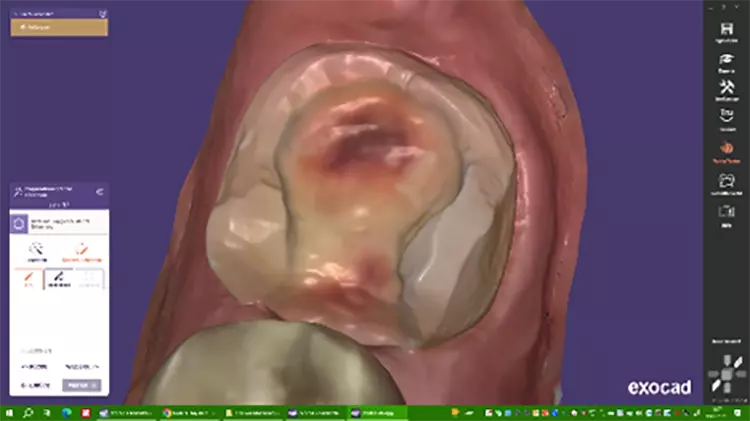The height and width of the screenshot is (421, 750).
Task: Select the greyed-out right mode tab
Action: click(x=90, y=280)
